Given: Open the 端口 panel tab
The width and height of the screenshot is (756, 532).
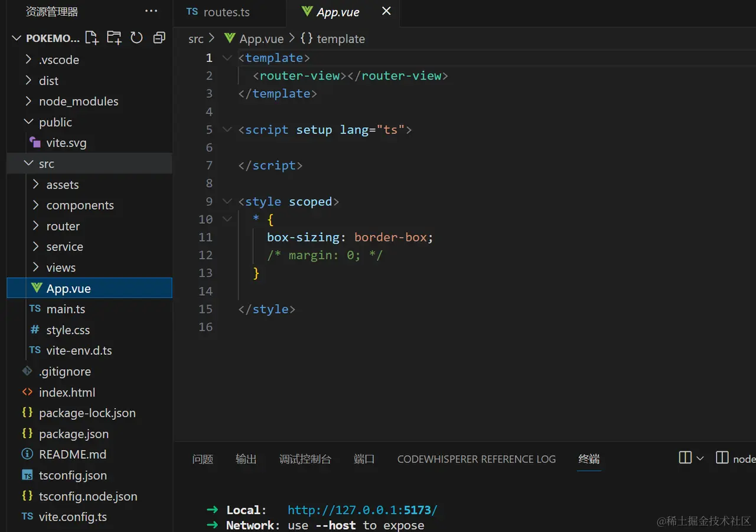Looking at the screenshot, I should 364,459.
